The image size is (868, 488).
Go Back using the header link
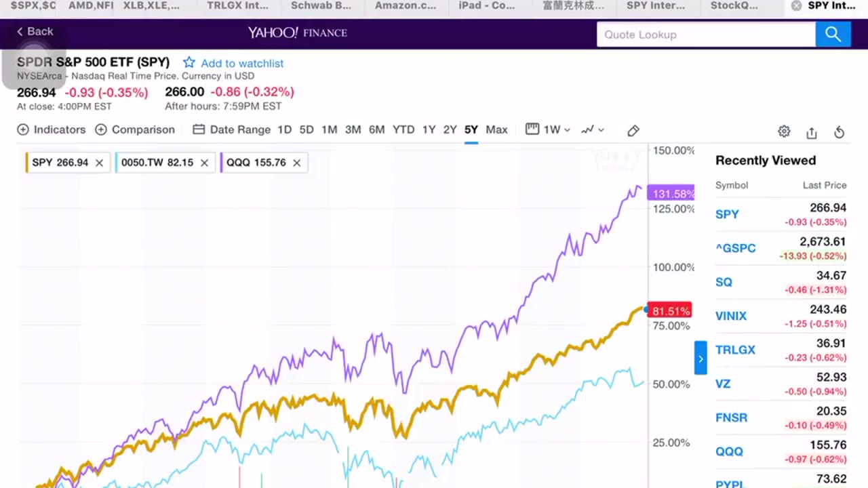point(35,31)
